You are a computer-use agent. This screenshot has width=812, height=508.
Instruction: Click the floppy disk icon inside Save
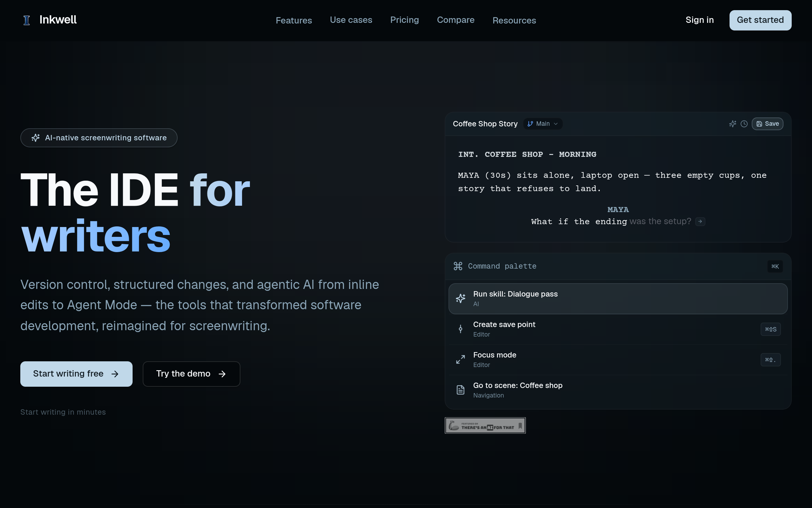[759, 124]
